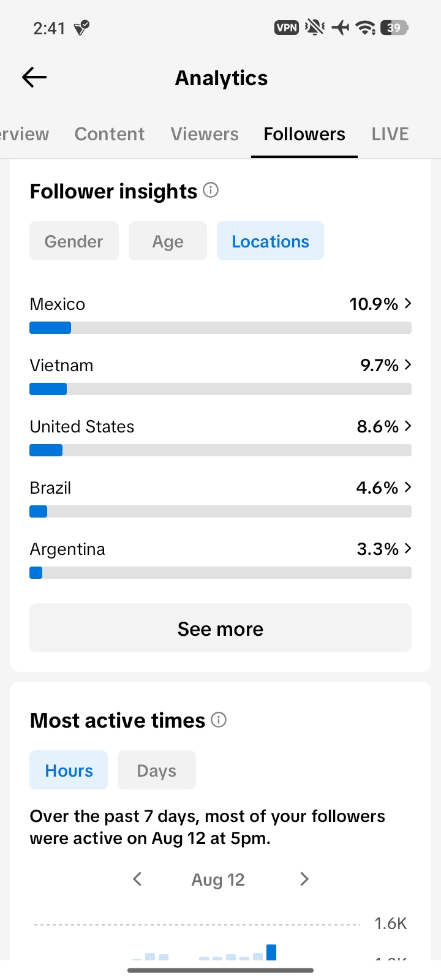The height and width of the screenshot is (980, 441).
Task: Expand Vietnam location details chevron
Action: point(408,364)
